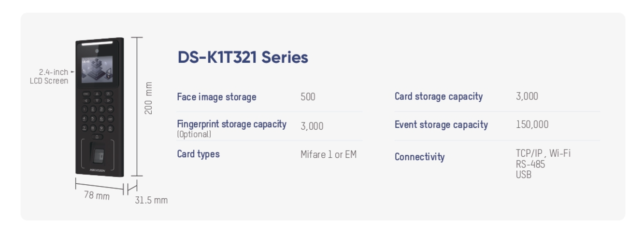644x232 pixels.
Task: Click the 200 mm height dimension
Action: pos(148,98)
